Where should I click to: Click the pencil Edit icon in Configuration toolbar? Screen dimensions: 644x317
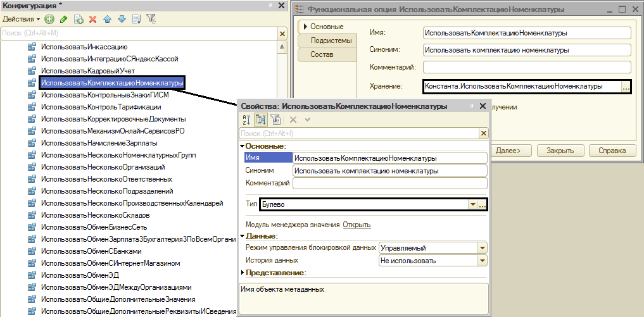tap(63, 19)
